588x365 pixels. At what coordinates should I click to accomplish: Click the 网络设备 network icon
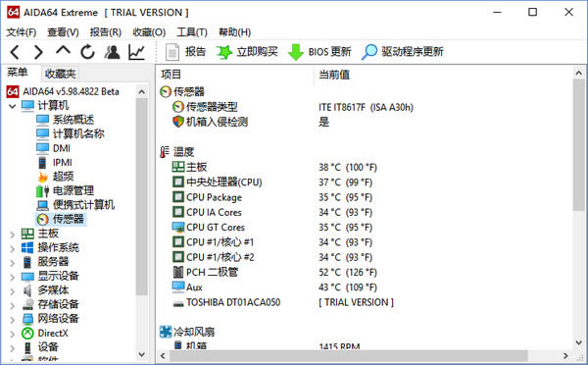point(27,319)
